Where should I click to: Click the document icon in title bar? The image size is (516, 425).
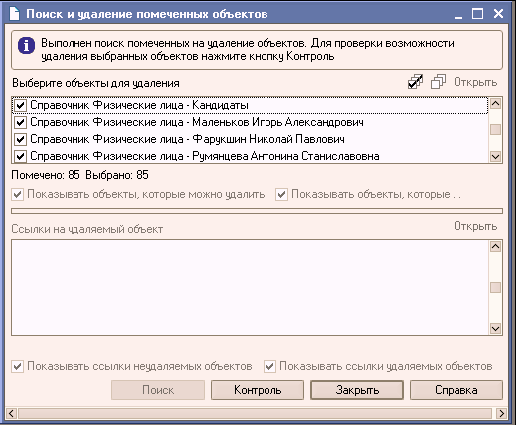[x=14, y=14]
